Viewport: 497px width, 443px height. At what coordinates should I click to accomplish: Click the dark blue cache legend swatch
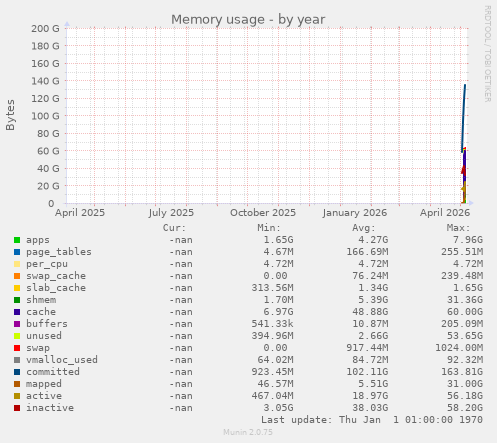tap(17, 312)
